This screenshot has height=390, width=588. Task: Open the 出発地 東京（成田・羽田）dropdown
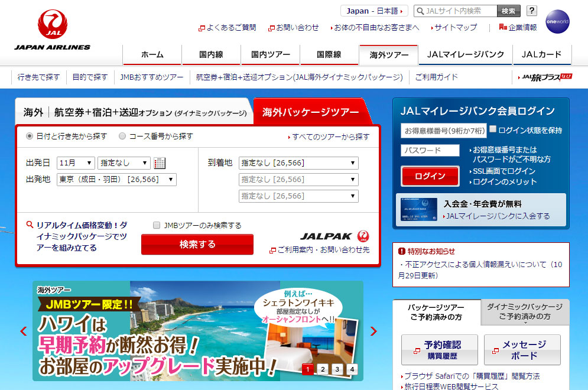(116, 179)
